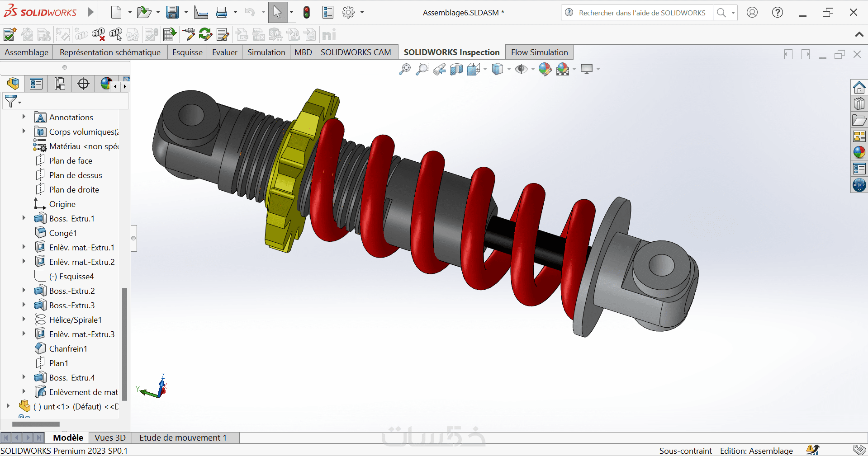Open the Design Library icon in task pane
868x456 pixels.
859,103
